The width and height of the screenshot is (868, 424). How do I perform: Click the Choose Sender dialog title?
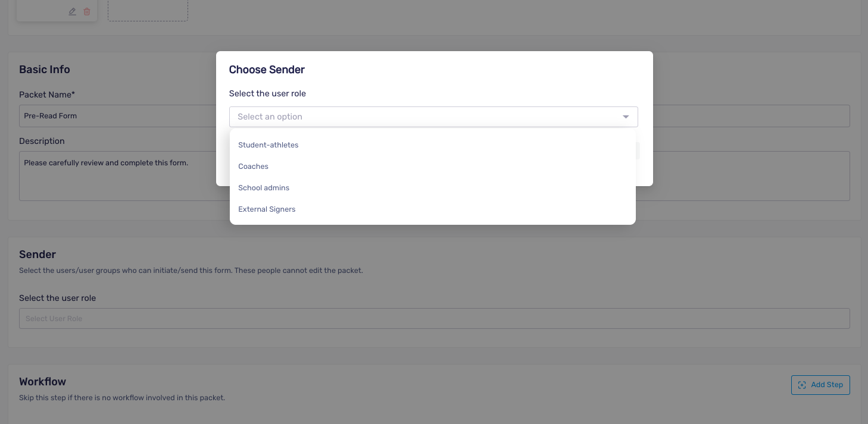(267, 70)
